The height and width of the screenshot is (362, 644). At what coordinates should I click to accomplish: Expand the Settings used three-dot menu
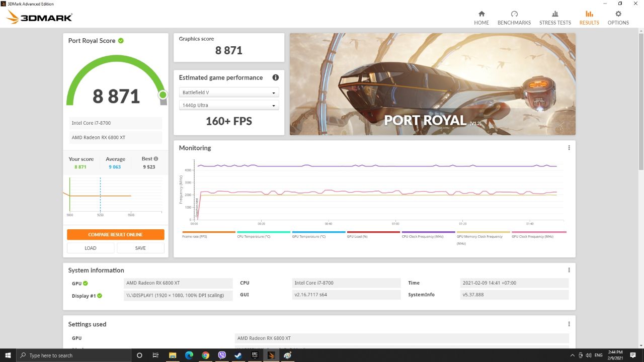pos(569,324)
